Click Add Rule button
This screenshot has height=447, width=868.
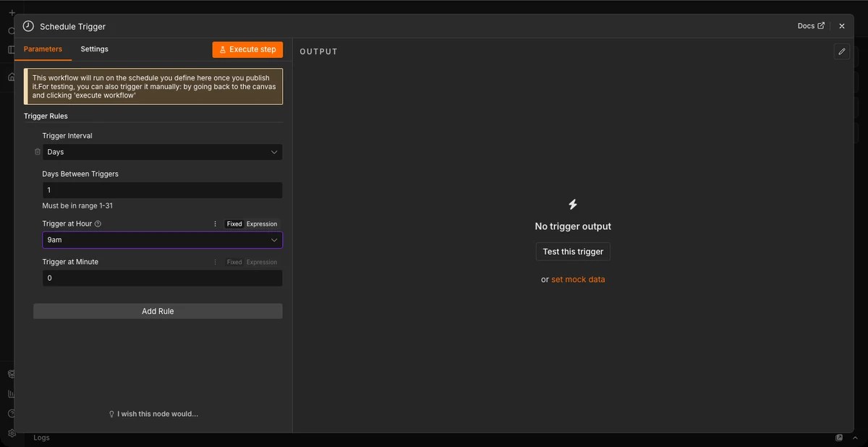pos(158,311)
